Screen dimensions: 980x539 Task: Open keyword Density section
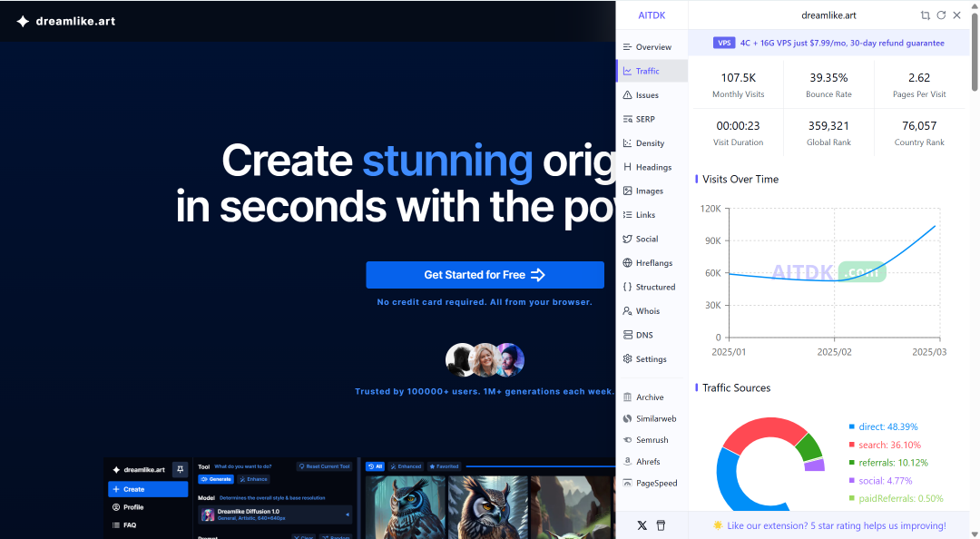point(652,143)
